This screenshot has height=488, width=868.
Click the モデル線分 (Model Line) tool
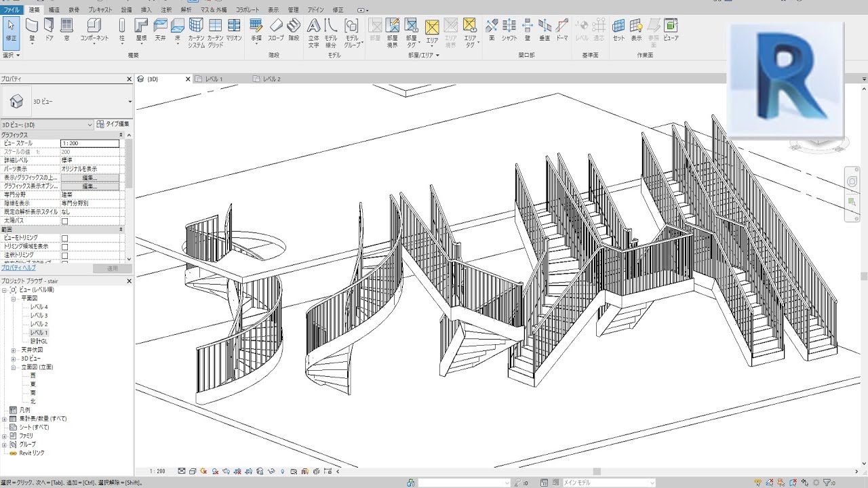pos(331,33)
